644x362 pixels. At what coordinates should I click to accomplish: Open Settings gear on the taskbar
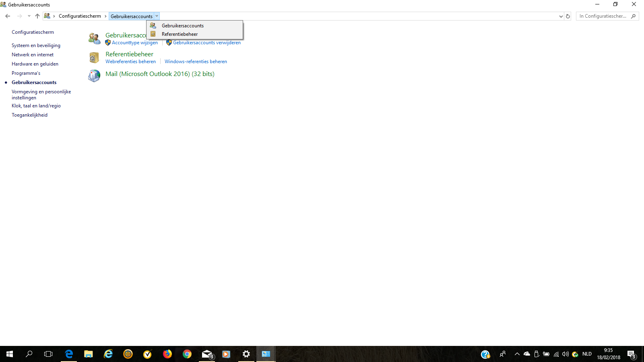[x=246, y=354]
